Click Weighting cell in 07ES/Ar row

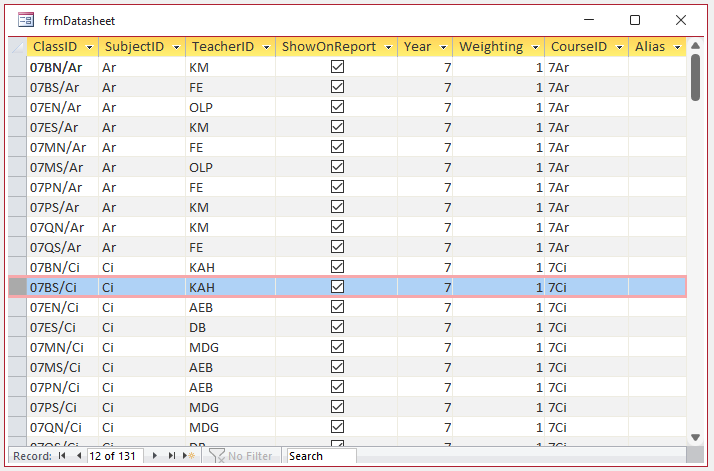pyautogui.click(x=499, y=127)
